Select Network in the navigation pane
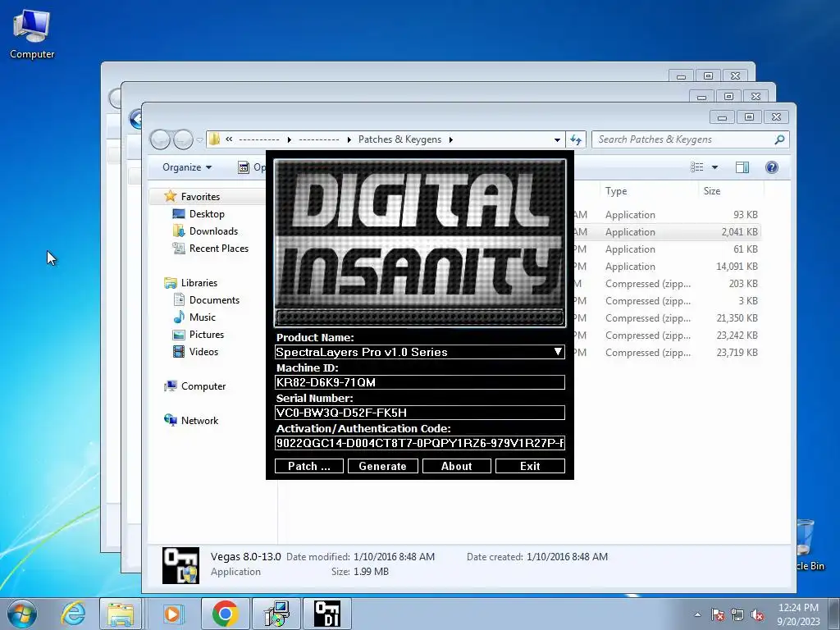 199,421
